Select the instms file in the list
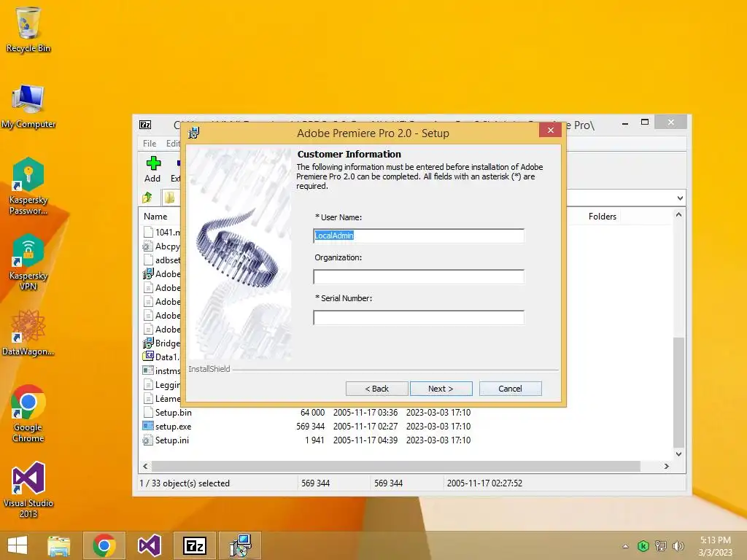 click(162, 370)
